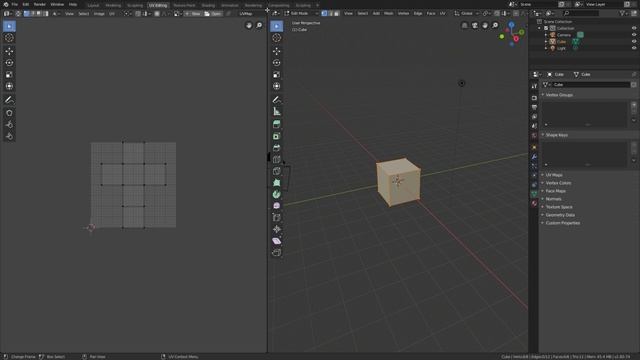Viewport: 640px width, 360px height.
Task: Enable face select mode in 3D viewport
Action: (x=337, y=13)
